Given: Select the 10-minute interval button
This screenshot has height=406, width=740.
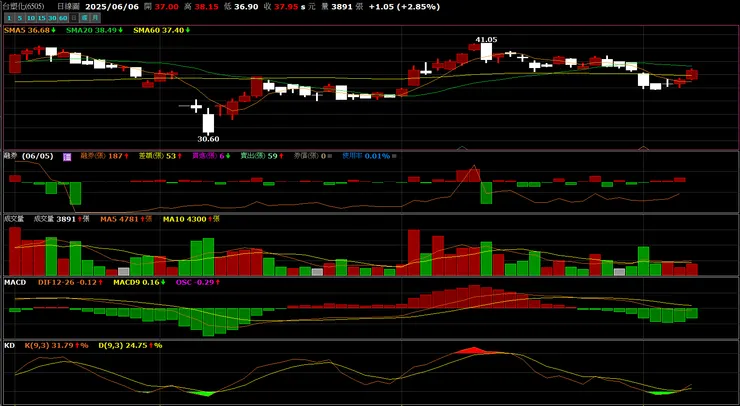Looking at the screenshot, I should coord(30,18).
